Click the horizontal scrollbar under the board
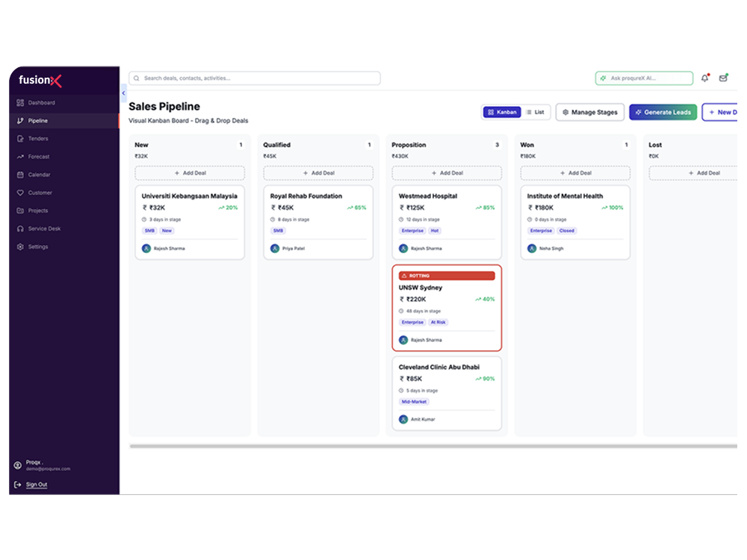This screenshot has width=747, height=560. 433,447
